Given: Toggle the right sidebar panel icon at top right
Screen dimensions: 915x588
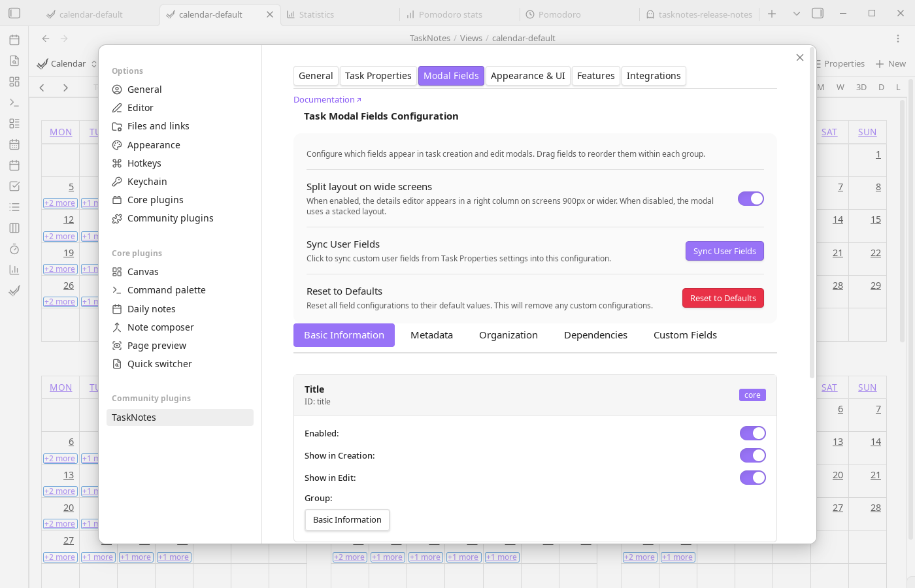Looking at the screenshot, I should click(x=818, y=12).
